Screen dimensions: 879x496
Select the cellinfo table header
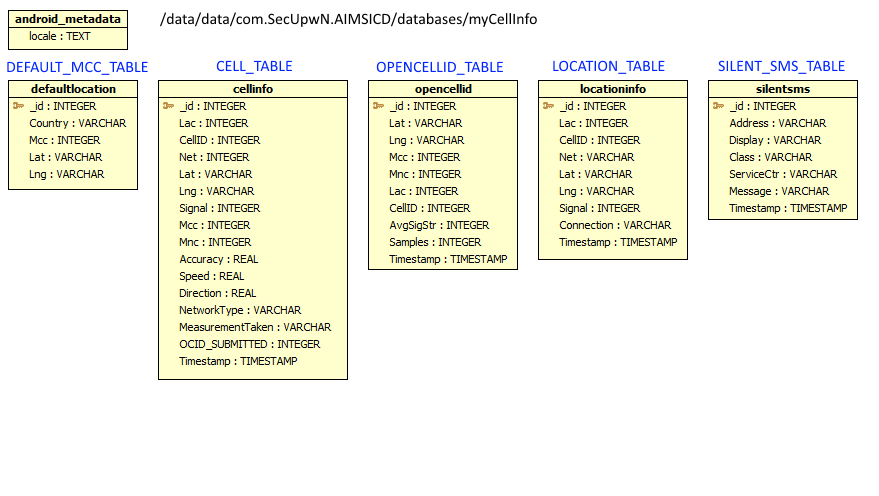tap(253, 89)
